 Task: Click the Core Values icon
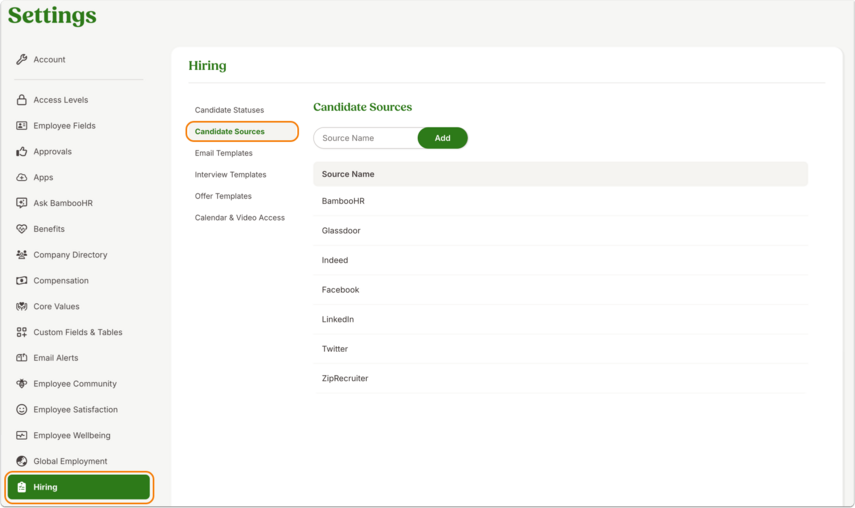[21, 306]
